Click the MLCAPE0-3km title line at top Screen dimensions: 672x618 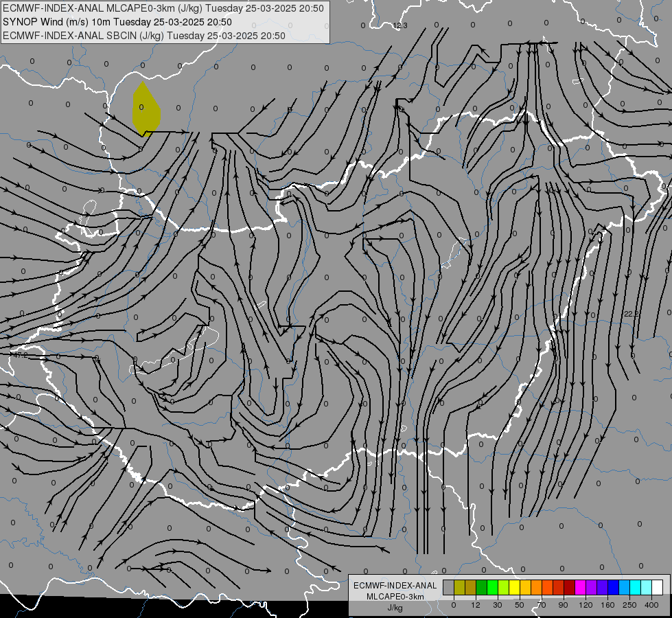point(163,8)
